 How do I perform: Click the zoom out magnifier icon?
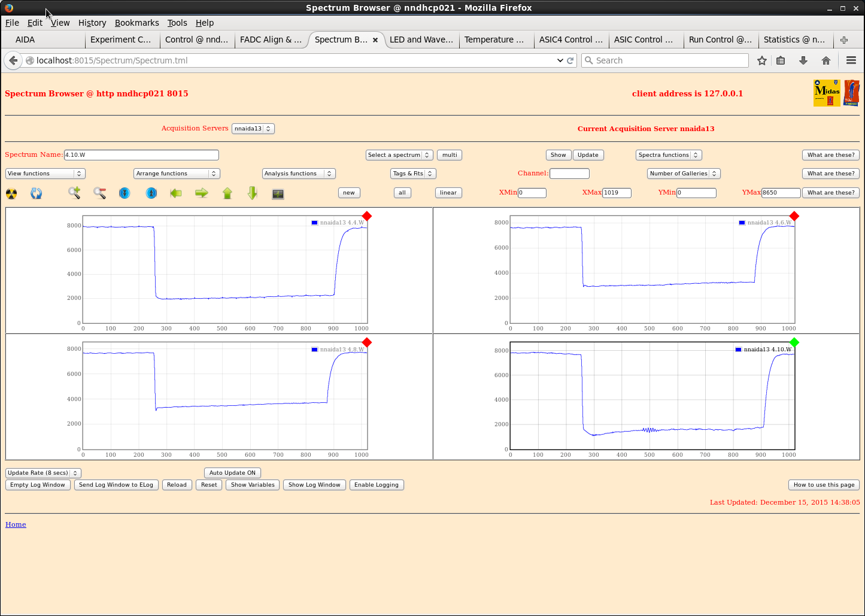(99, 193)
